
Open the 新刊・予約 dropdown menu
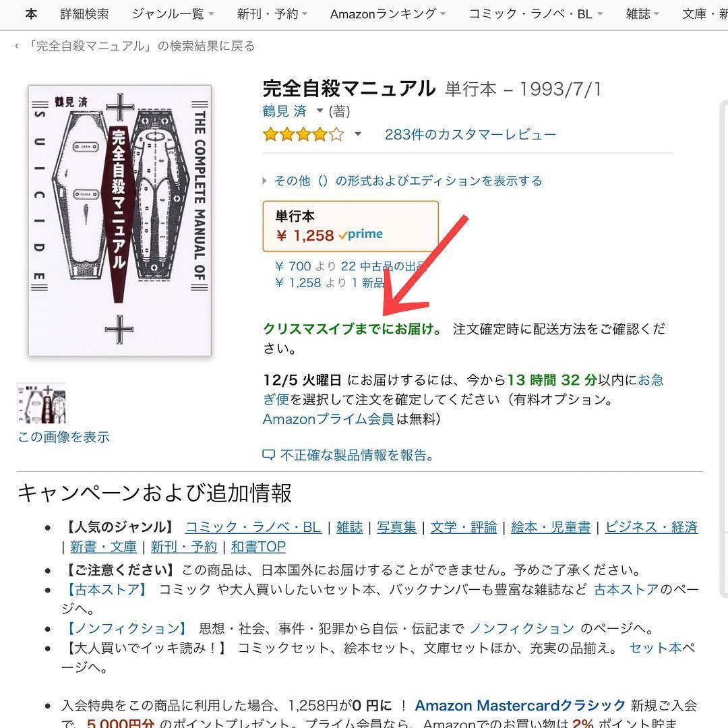pos(272,14)
